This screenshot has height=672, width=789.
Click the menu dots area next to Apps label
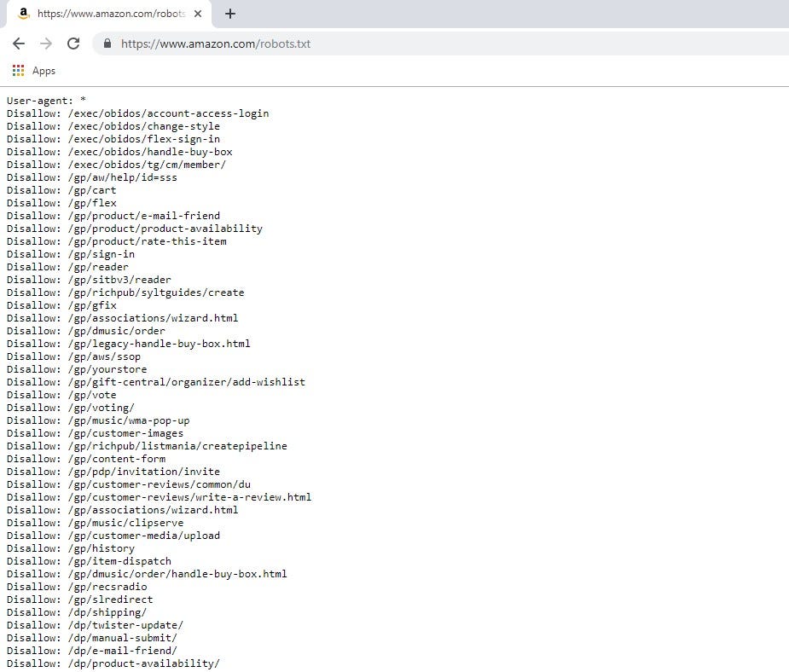click(18, 70)
